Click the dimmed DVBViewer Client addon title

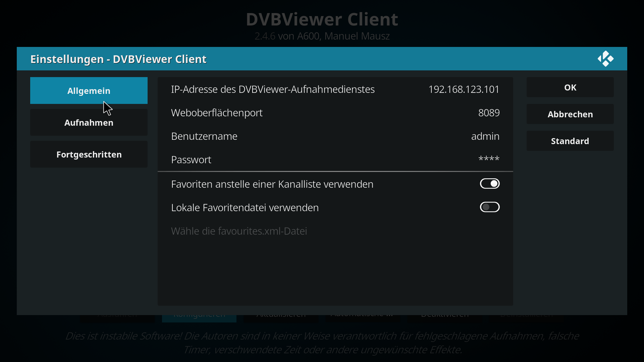(322, 19)
